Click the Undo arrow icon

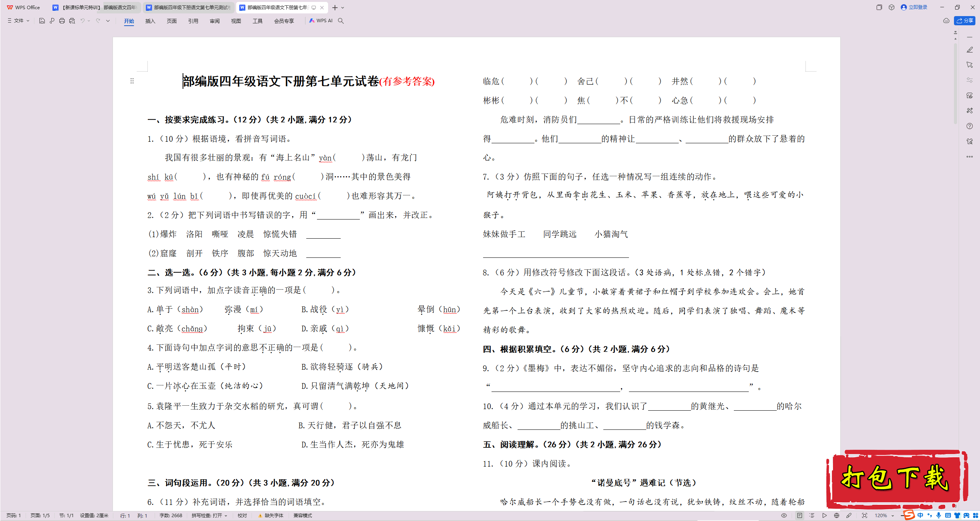(x=82, y=21)
